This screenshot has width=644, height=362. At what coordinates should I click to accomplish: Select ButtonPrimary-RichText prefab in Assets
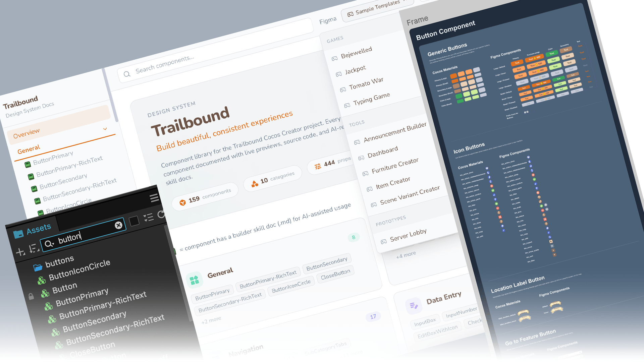(x=103, y=305)
